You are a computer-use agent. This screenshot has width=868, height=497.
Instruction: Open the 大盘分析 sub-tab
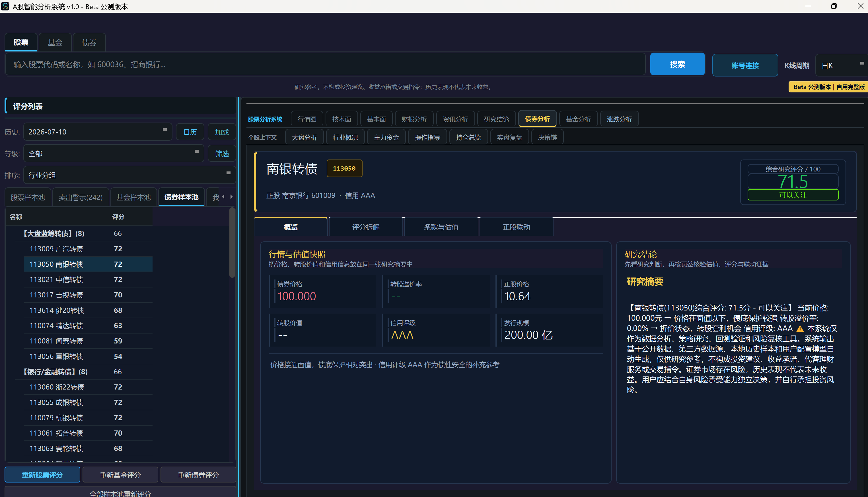(304, 137)
